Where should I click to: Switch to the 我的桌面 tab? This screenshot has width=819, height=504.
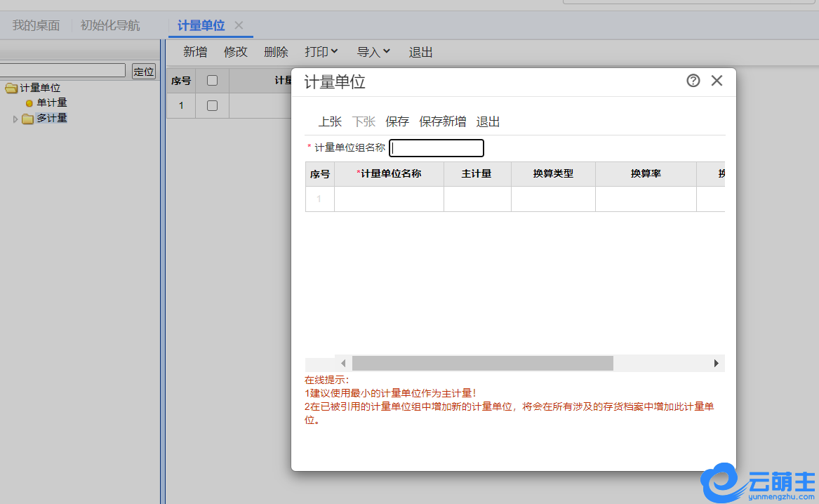pyautogui.click(x=36, y=26)
